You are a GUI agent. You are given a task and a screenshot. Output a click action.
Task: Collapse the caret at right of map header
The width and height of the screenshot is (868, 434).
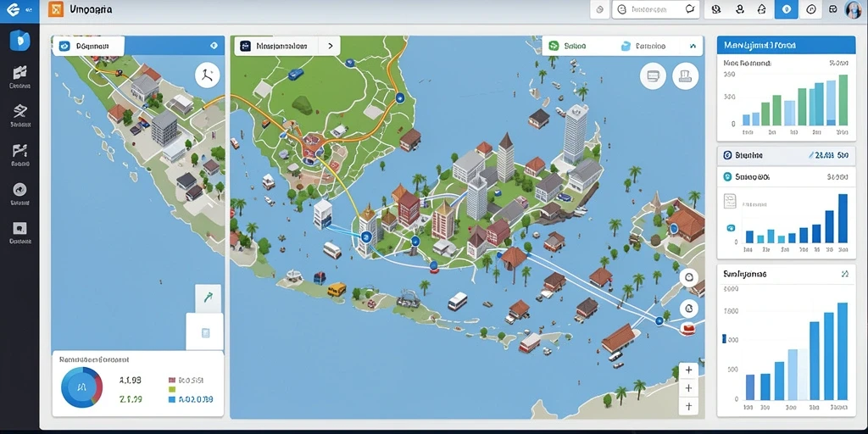(692, 47)
